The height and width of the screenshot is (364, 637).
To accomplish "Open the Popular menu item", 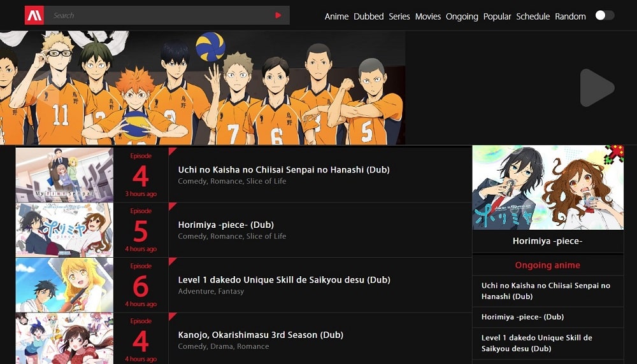I will [x=497, y=17].
